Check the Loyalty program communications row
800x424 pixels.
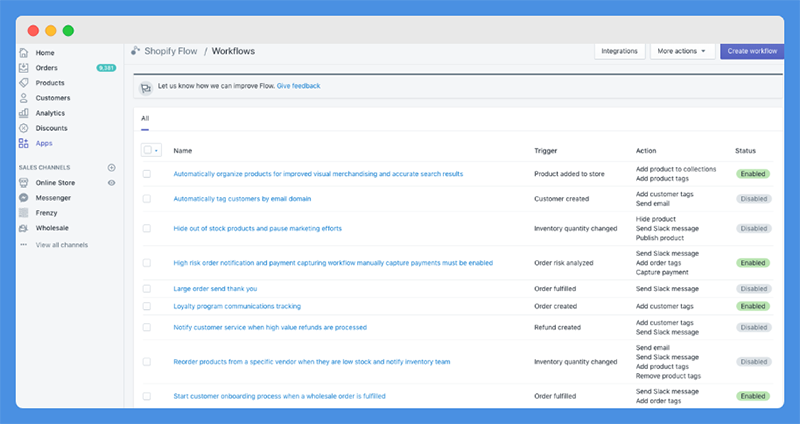[147, 306]
